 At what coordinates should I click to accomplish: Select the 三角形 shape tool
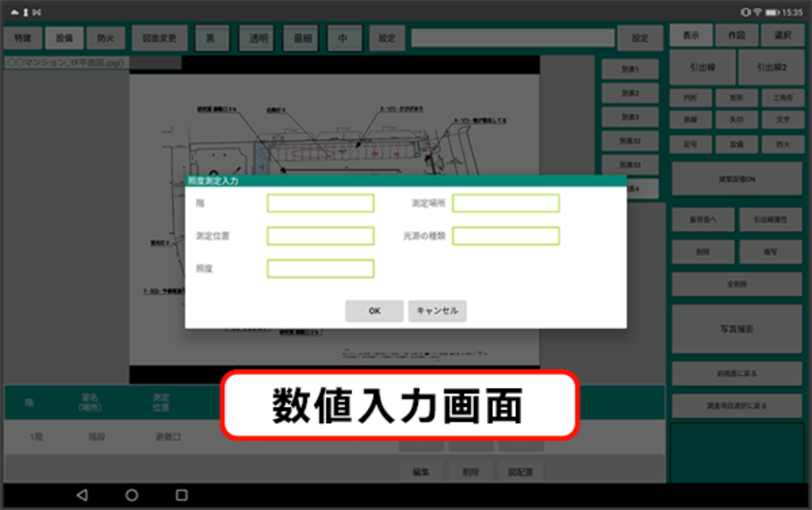783,98
